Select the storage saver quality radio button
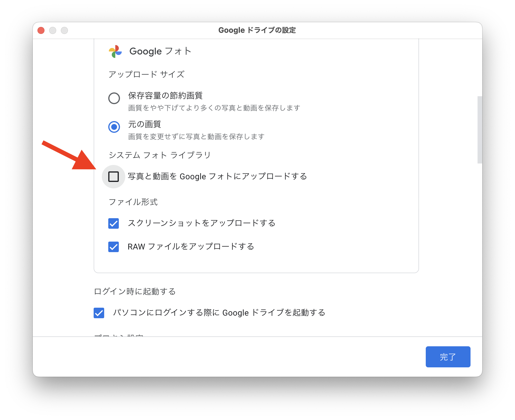The width and height of the screenshot is (515, 420). click(114, 98)
